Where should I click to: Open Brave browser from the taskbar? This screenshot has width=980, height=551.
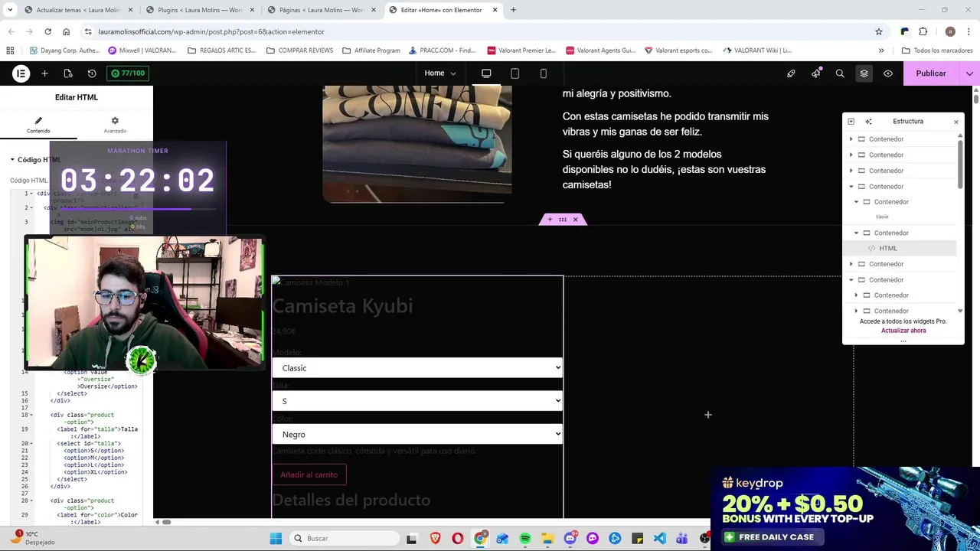[436, 539]
